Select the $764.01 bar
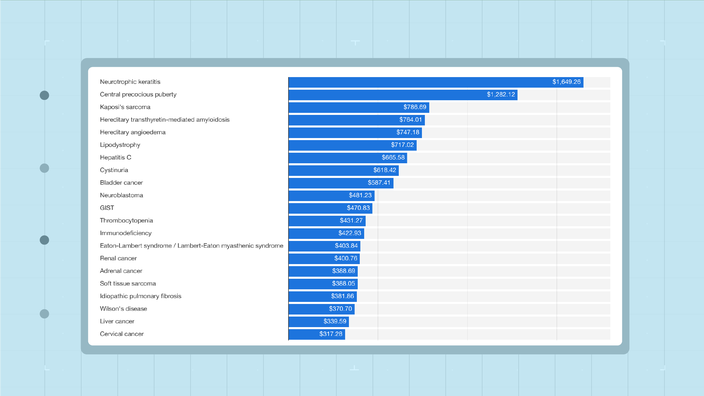The image size is (704, 396). [356, 120]
